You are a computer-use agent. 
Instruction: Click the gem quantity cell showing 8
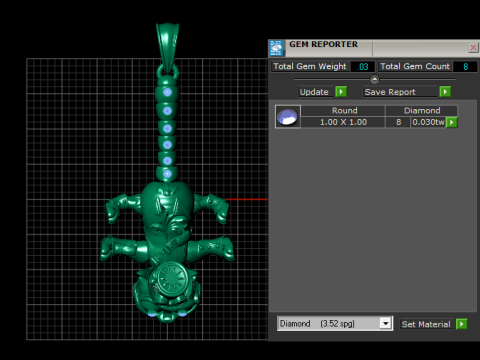(398, 122)
